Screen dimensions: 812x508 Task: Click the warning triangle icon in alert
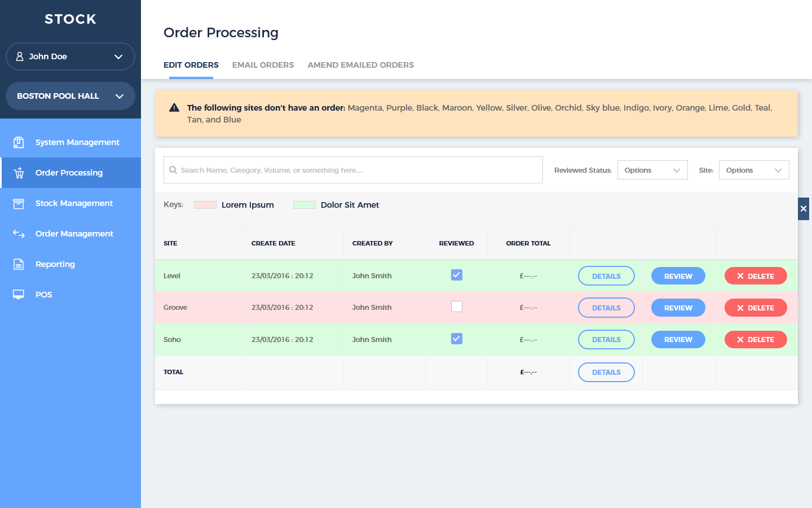point(174,108)
